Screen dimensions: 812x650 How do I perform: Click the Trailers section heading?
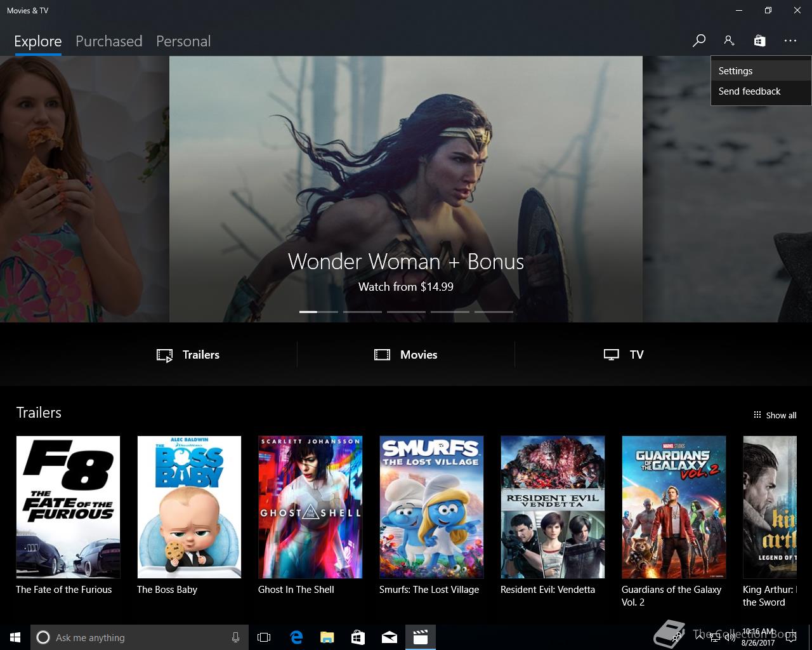[x=39, y=413]
